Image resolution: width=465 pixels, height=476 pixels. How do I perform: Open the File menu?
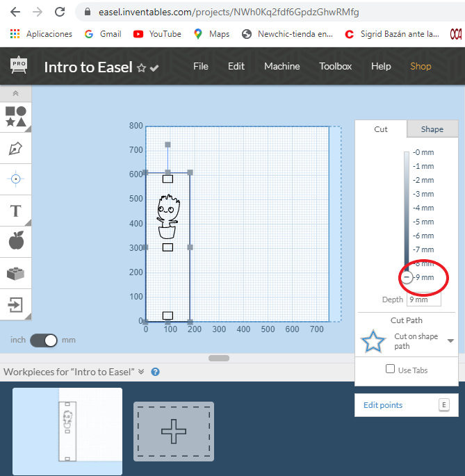tap(201, 66)
